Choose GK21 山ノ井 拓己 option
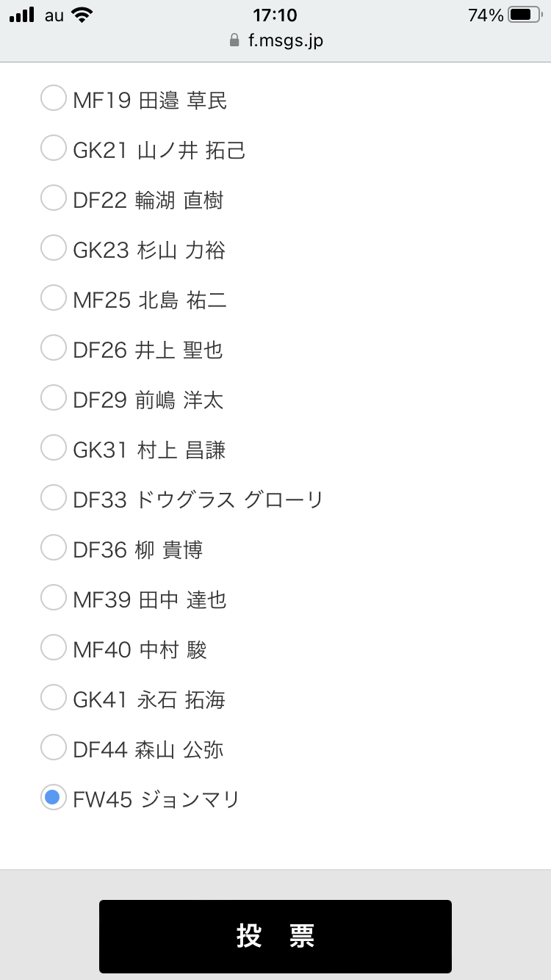 54,148
